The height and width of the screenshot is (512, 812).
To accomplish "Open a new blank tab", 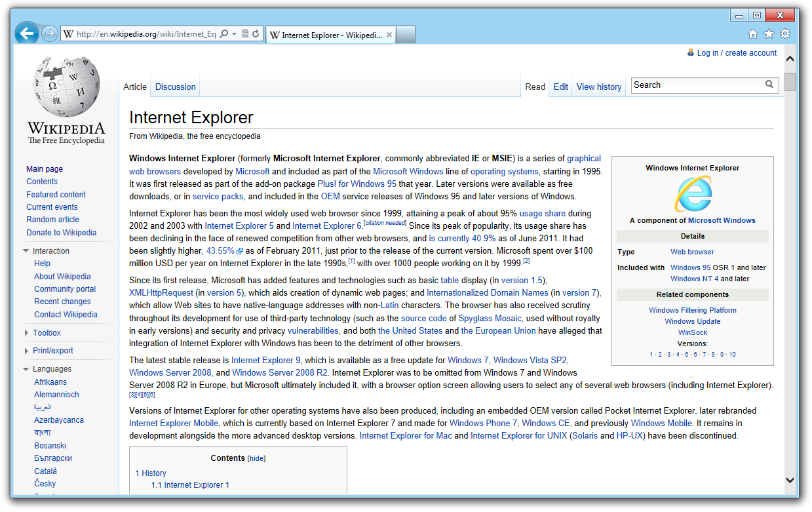I will pos(406,35).
